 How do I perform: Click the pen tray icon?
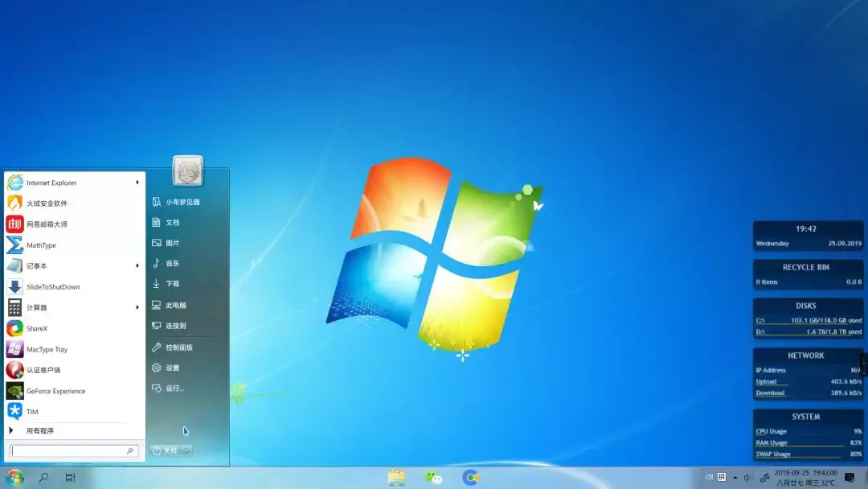pyautogui.click(x=765, y=478)
